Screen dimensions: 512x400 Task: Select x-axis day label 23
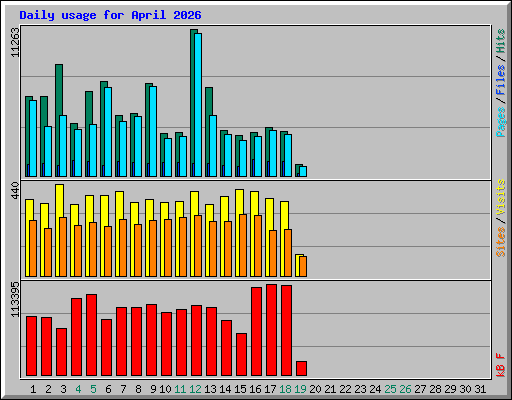click(360, 389)
